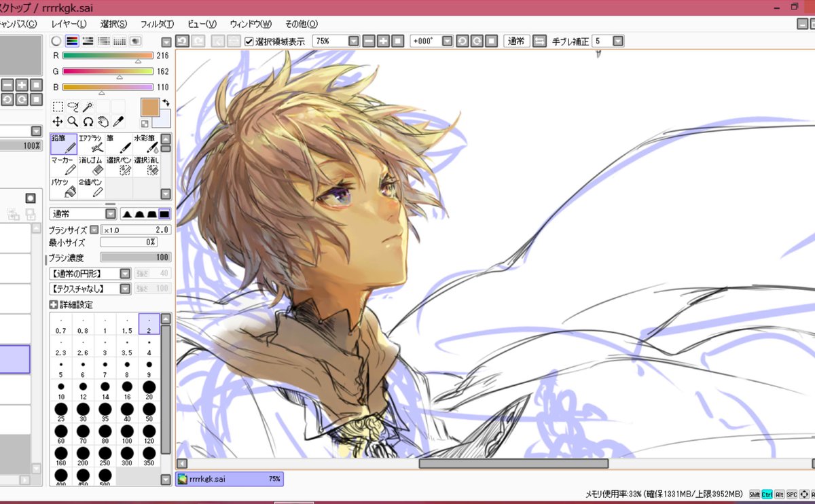Open the brush mode 通常 dropdown
Image resolution: width=815 pixels, height=504 pixels.
[x=110, y=214]
